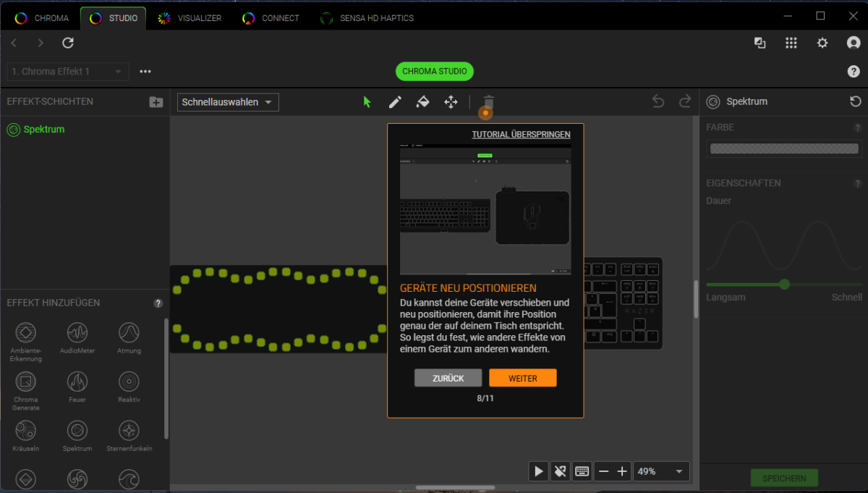868x493 pixels.
Task: Redo the last action
Action: [x=685, y=101]
